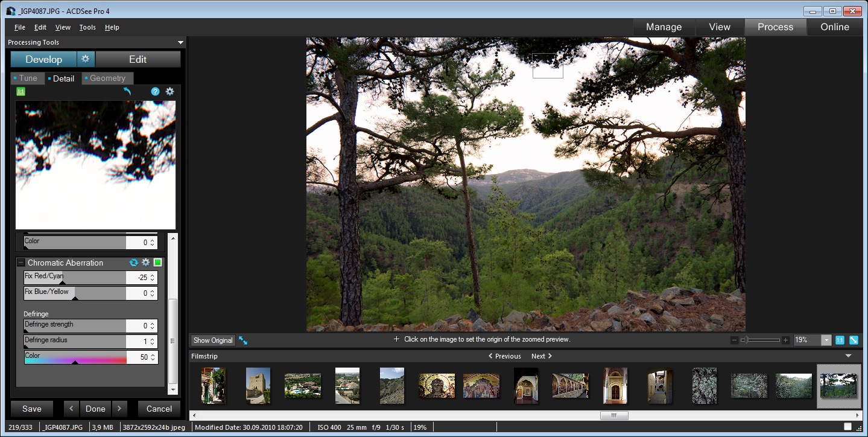Screen dimensions: 868x437
Task: Click the Develop settings gear icon
Action: coord(86,59)
